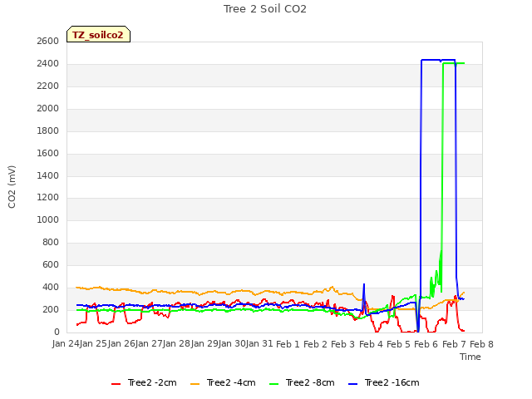Screen dimensions: 532x399
Task: Click the TZ_soilco2 label box
Action: [x=98, y=34]
